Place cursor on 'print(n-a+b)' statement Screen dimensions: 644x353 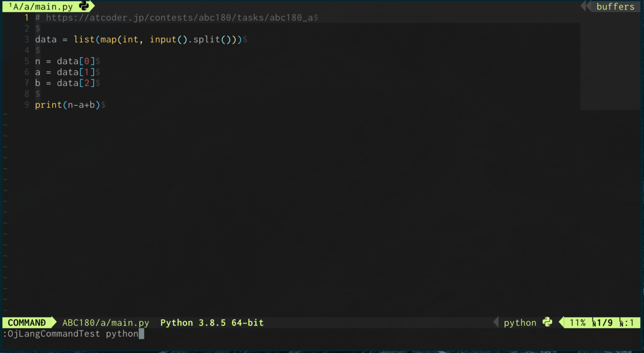pyautogui.click(x=68, y=105)
